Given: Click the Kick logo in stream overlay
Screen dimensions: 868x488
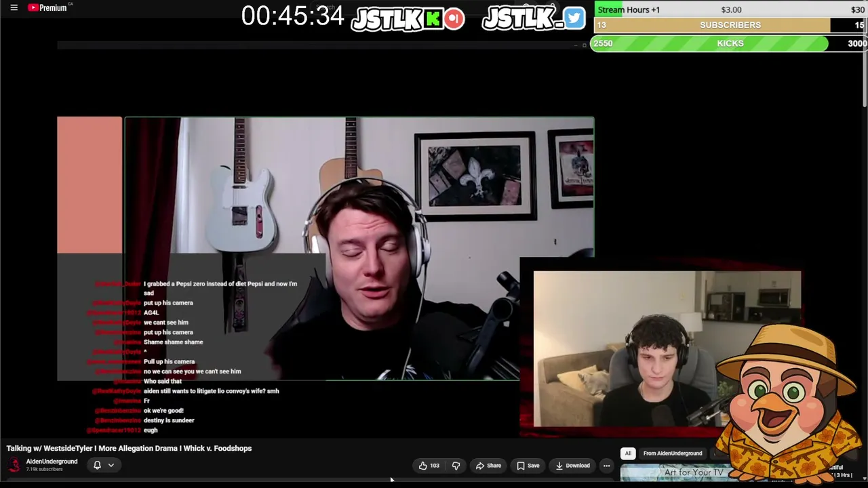Looking at the screenshot, I should pyautogui.click(x=433, y=19).
